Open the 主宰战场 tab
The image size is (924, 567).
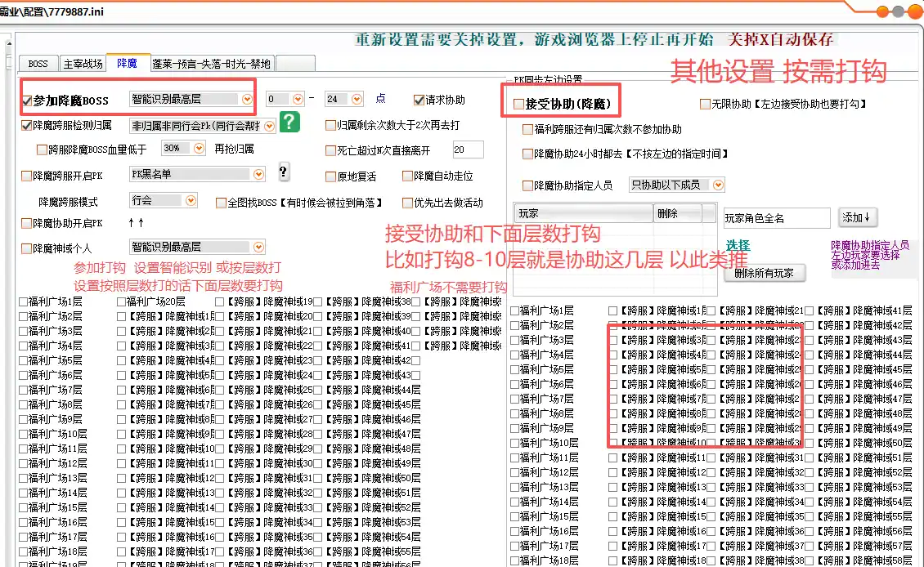click(x=83, y=64)
